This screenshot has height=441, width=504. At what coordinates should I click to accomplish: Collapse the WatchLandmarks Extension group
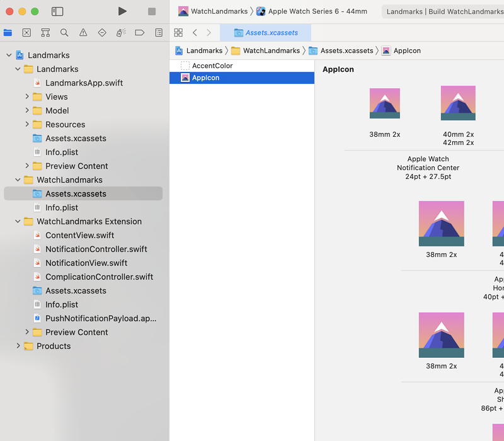[x=18, y=221]
